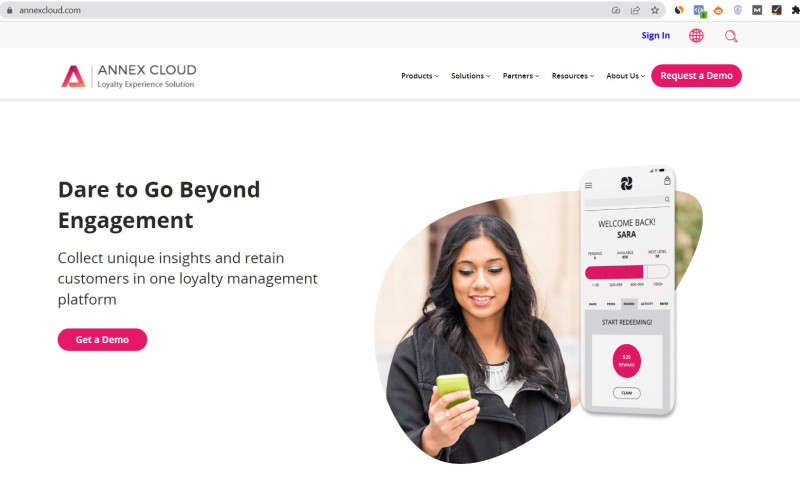Expand the Products dropdown menu

click(419, 75)
